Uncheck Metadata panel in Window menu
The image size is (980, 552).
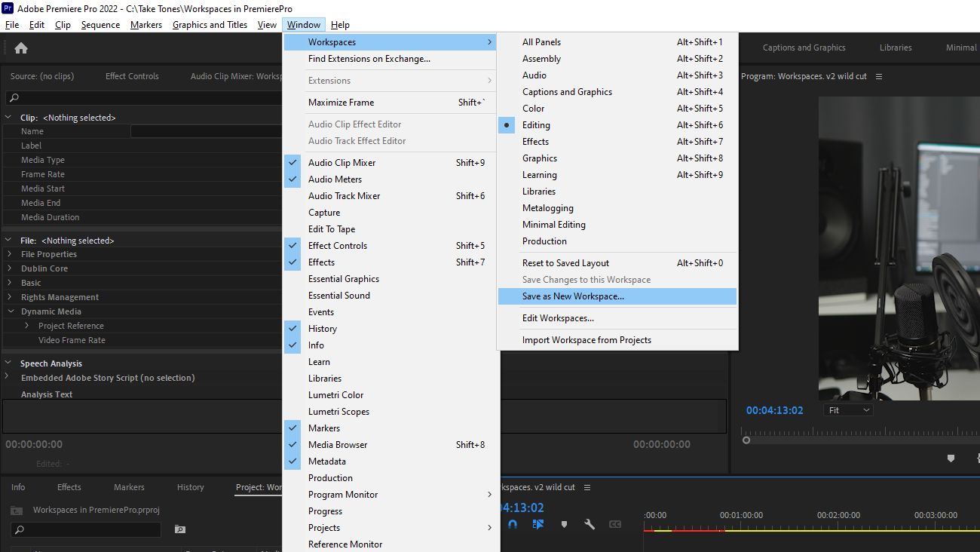[x=390, y=462]
